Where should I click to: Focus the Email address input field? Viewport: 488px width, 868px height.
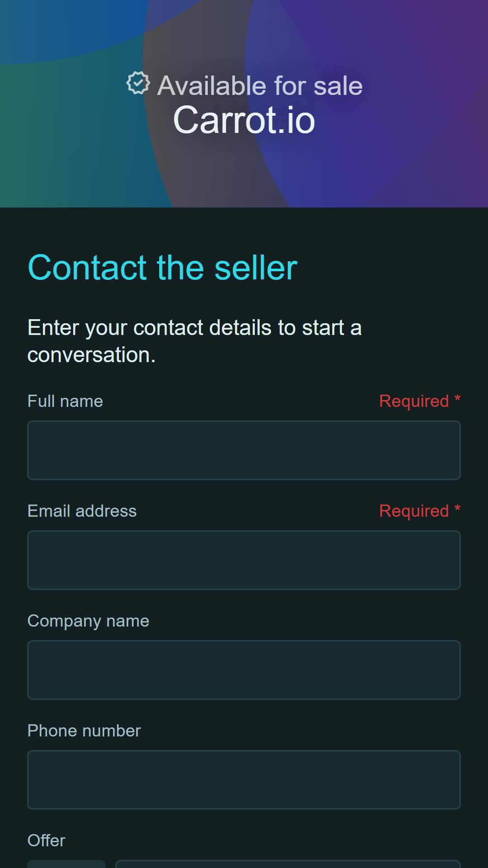click(244, 560)
